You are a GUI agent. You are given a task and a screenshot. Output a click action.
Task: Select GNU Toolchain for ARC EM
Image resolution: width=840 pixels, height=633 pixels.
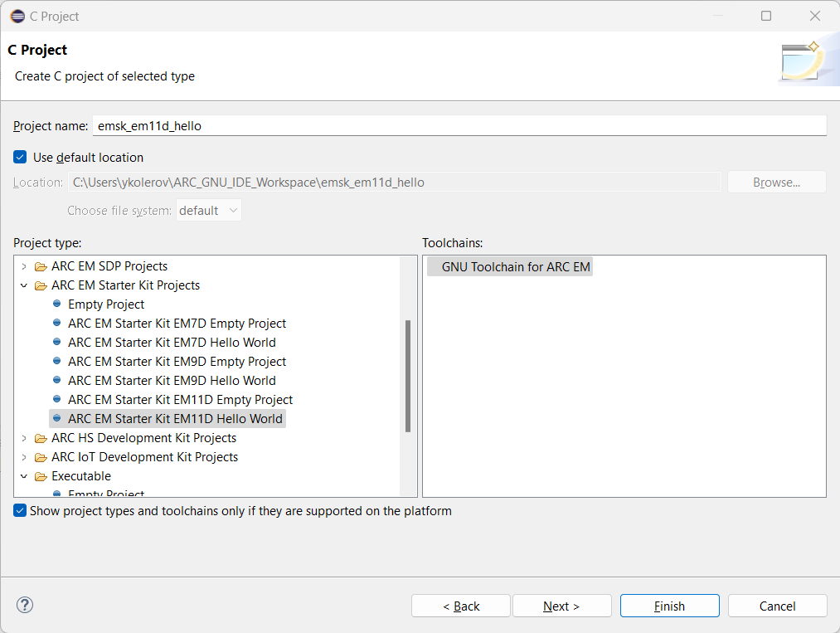(516, 266)
